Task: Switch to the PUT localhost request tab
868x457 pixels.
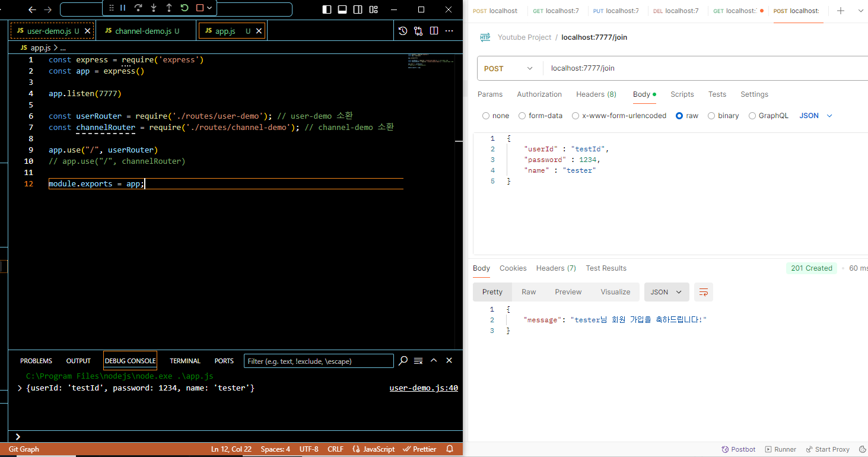Action: [x=616, y=11]
